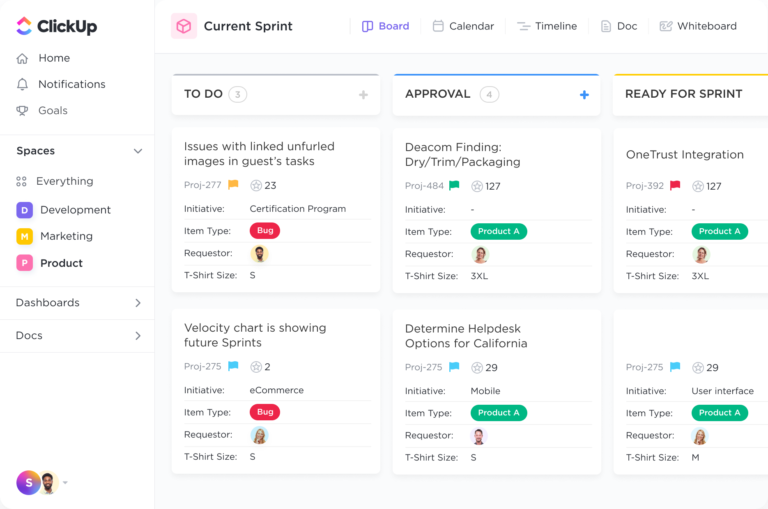Open the Current Sprint cube icon
The height and width of the screenshot is (509, 768).
pos(184,26)
